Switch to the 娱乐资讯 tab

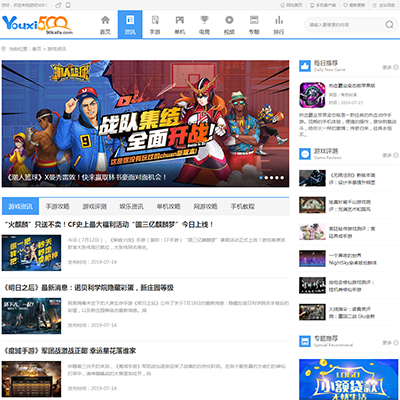click(132, 207)
